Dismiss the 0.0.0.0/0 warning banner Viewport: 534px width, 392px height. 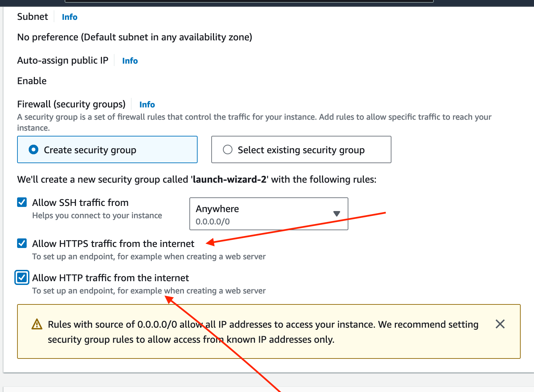click(x=500, y=324)
